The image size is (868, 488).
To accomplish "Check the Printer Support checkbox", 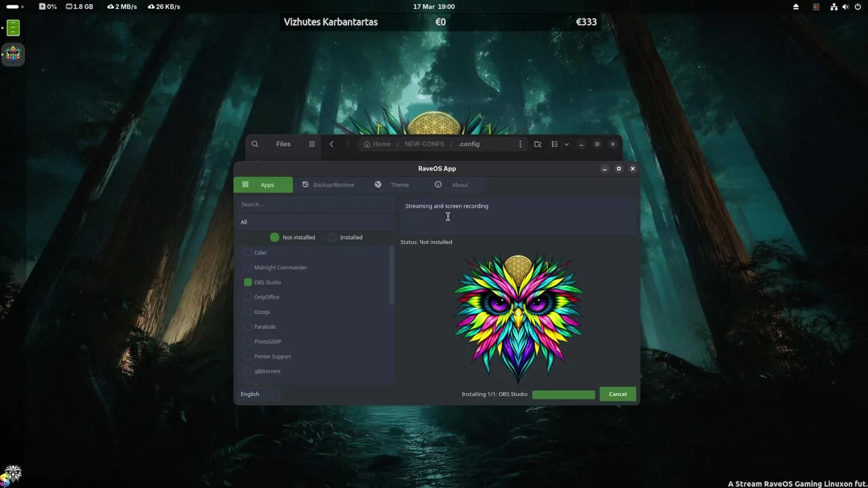I will (x=248, y=357).
